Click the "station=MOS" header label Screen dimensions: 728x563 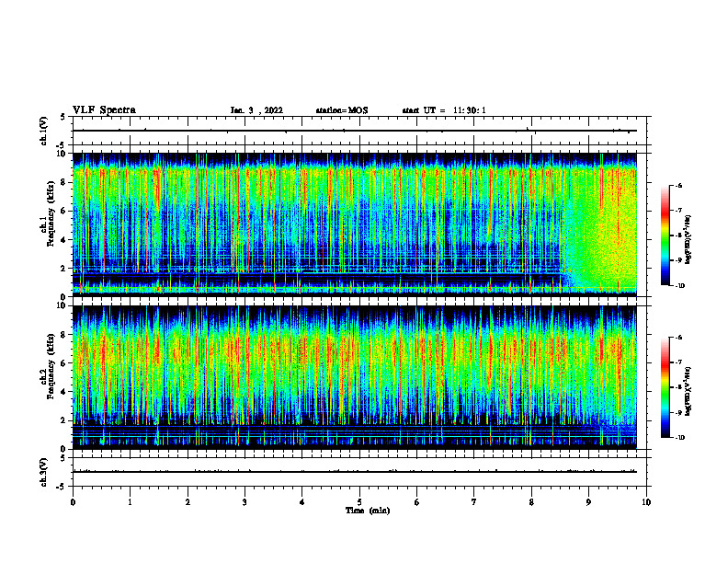[342, 110]
